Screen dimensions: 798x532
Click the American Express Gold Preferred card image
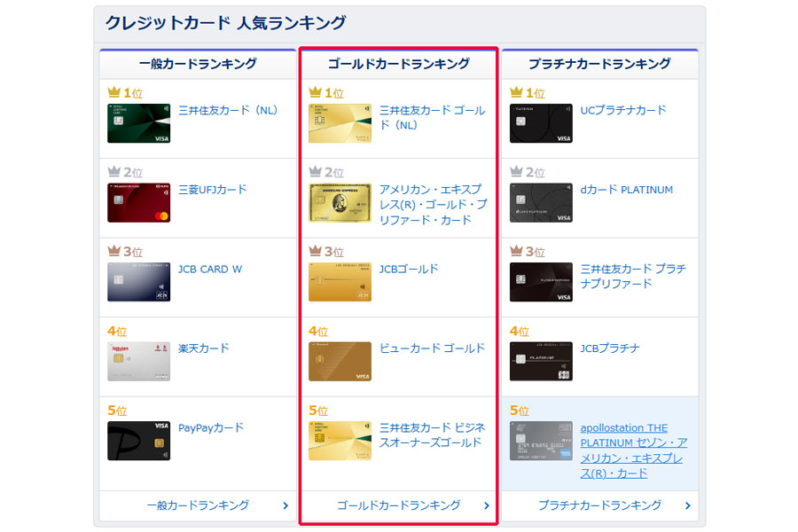pyautogui.click(x=340, y=203)
